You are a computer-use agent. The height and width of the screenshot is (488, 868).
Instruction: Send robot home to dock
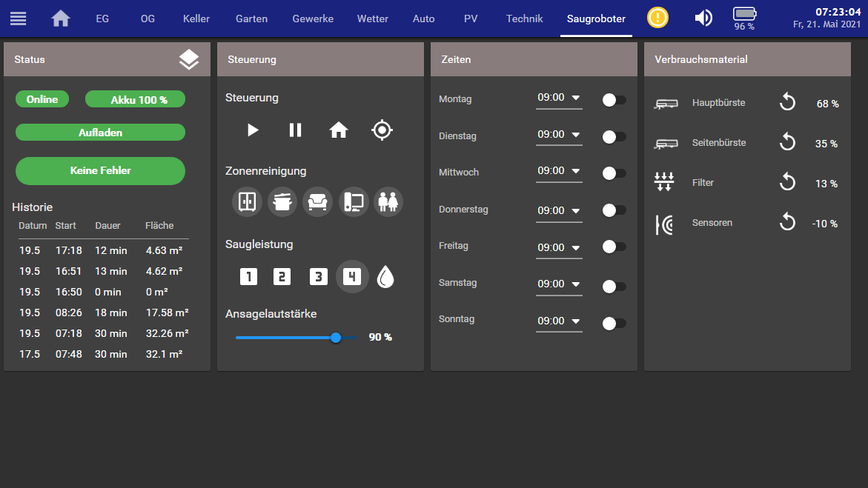tap(339, 130)
